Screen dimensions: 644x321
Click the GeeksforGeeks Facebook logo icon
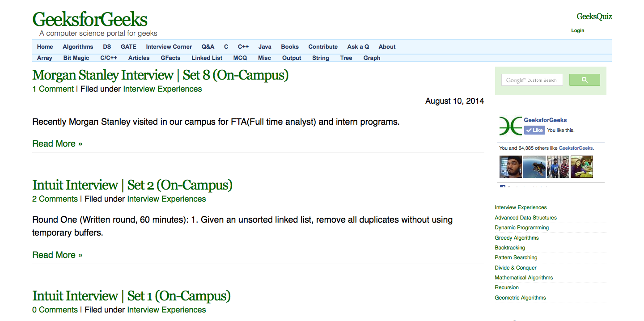point(511,126)
